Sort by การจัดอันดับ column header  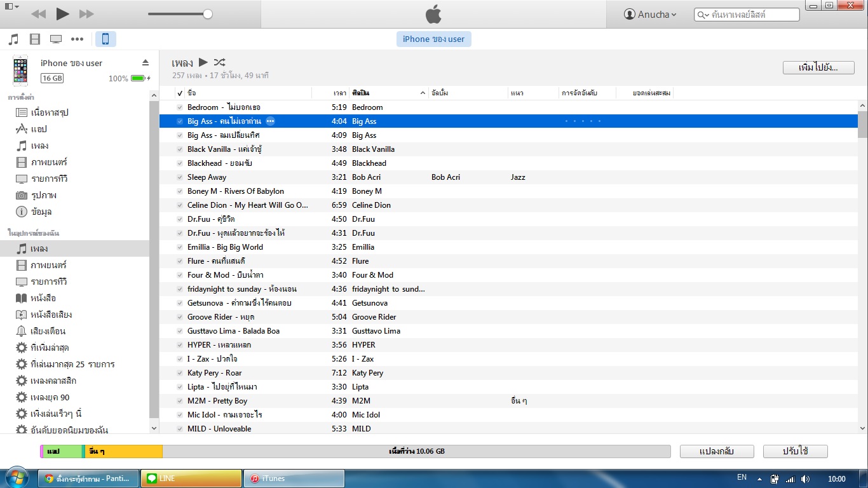click(x=587, y=93)
